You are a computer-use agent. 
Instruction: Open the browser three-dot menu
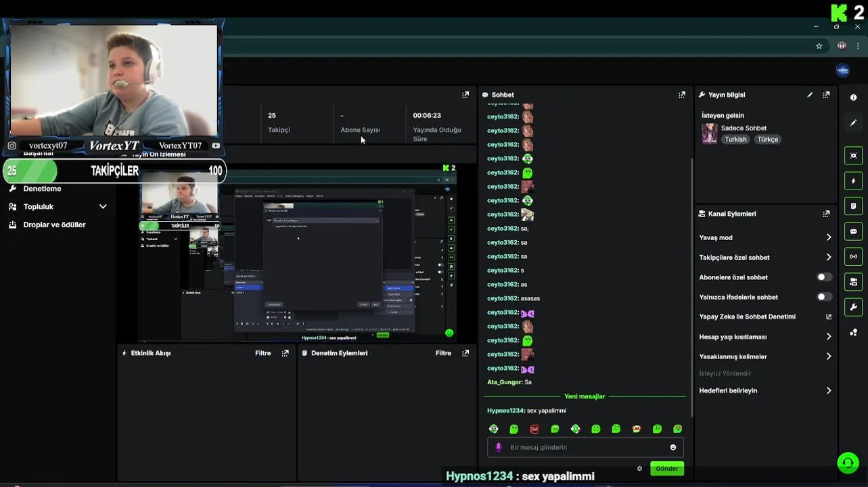click(859, 46)
